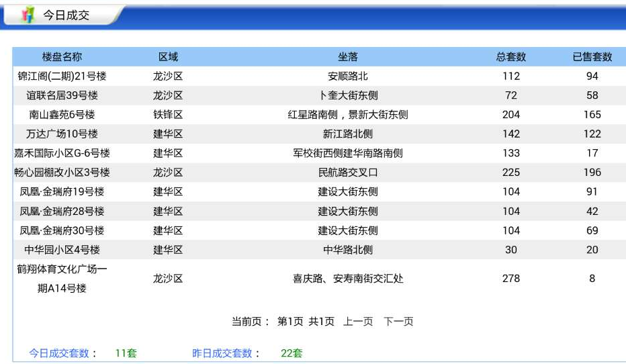Click total units value 112
The width and height of the screenshot is (626, 364).
[511, 76]
